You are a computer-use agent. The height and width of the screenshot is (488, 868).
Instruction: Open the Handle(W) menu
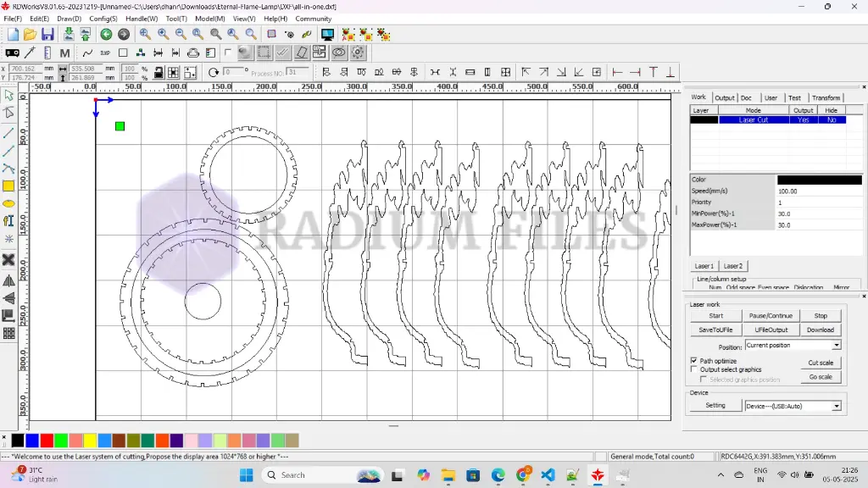point(142,19)
